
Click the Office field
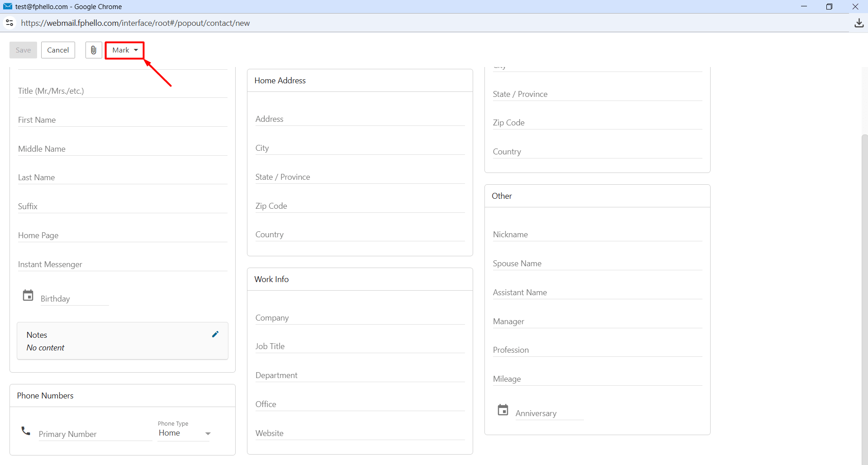360,404
